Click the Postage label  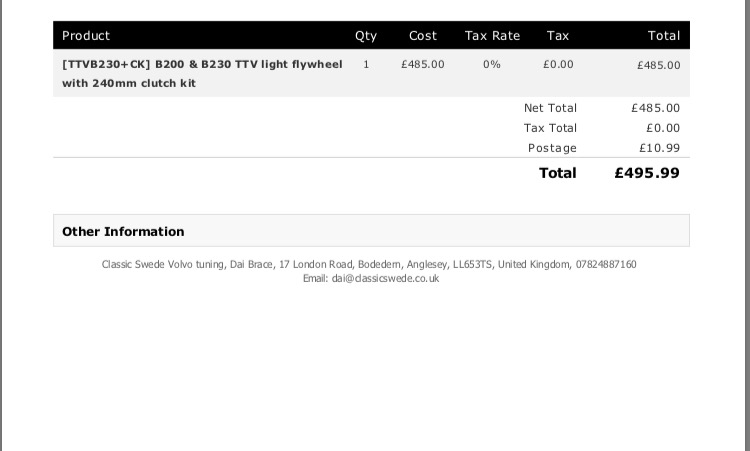click(x=552, y=148)
